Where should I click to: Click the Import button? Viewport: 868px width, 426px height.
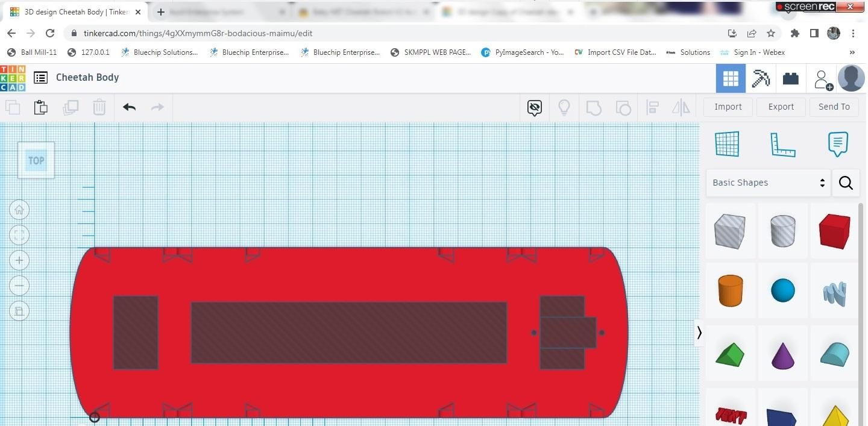pos(728,107)
